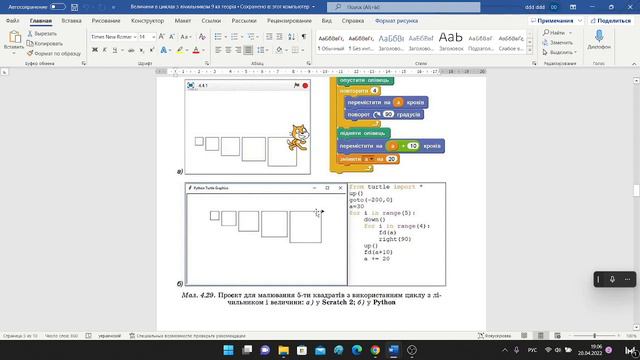Open the font color dropdown arrow

(x=203, y=50)
